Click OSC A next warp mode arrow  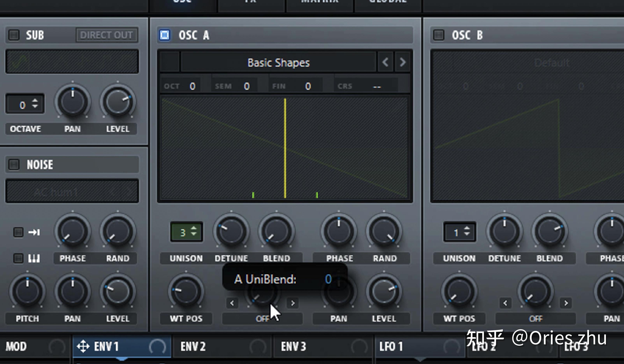click(293, 303)
